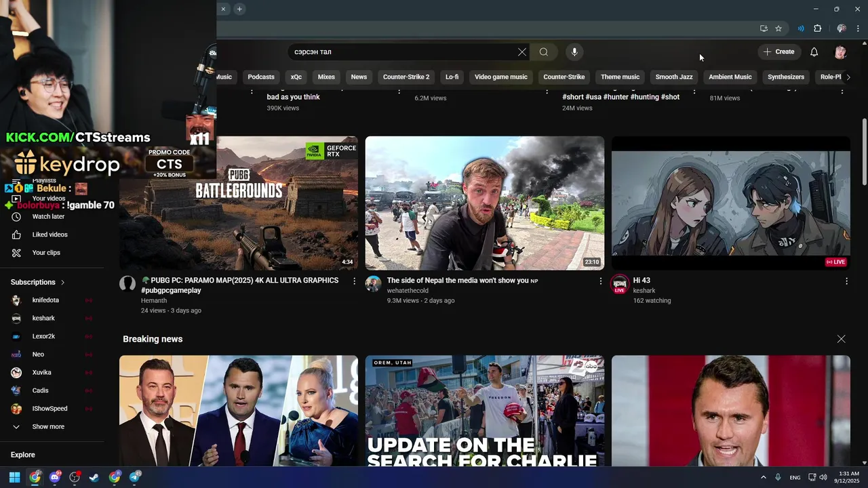This screenshot has height=488, width=868.
Task: Click the YouTube search magnifier button
Action: tap(544, 52)
